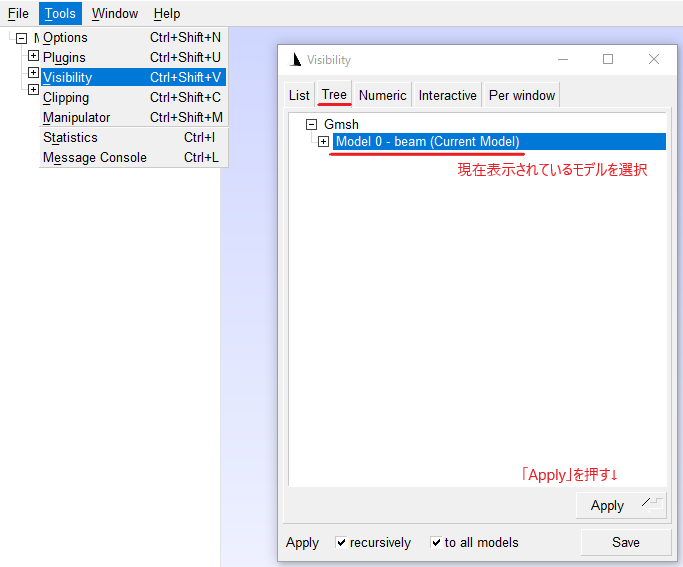683x567 pixels.
Task: Close the open Tools menu
Action: (x=60, y=14)
